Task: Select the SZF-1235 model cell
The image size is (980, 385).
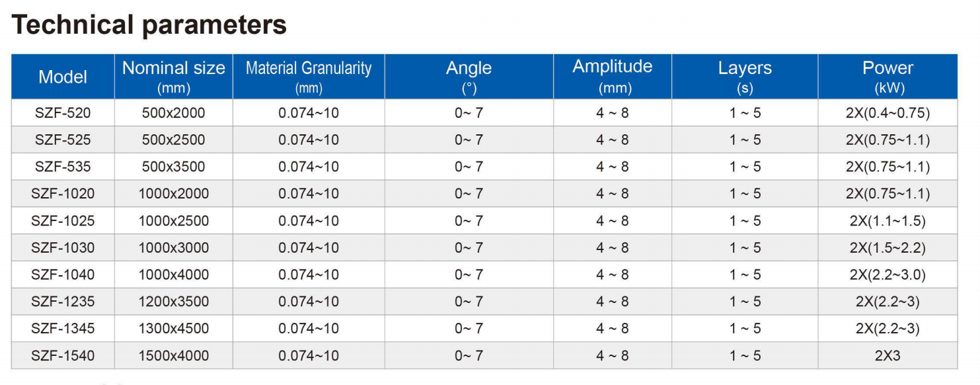Action: (63, 302)
